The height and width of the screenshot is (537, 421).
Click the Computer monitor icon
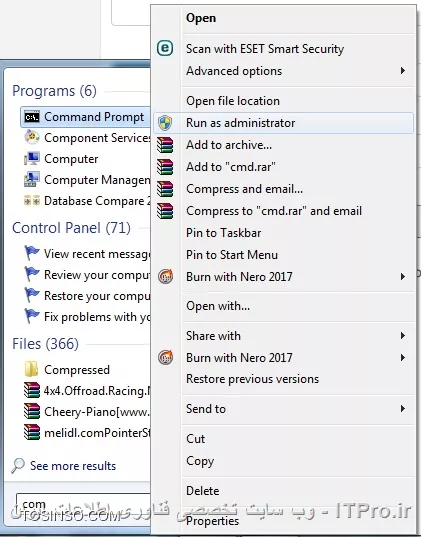(x=32, y=159)
